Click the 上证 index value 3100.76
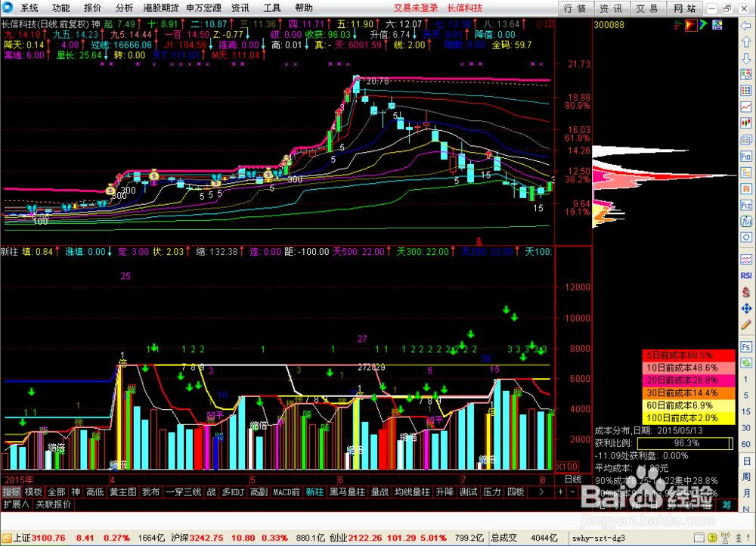The width and height of the screenshot is (756, 546). 48,538
